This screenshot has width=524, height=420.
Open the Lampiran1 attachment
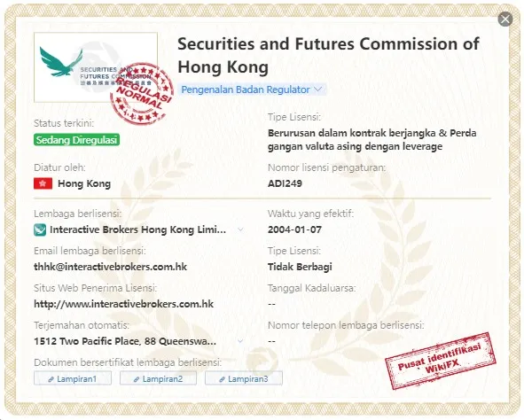point(73,378)
